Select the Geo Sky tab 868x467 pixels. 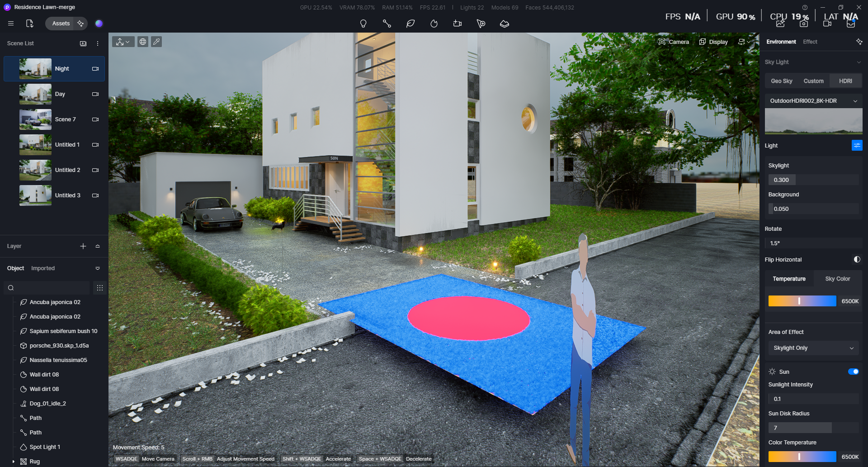point(782,81)
